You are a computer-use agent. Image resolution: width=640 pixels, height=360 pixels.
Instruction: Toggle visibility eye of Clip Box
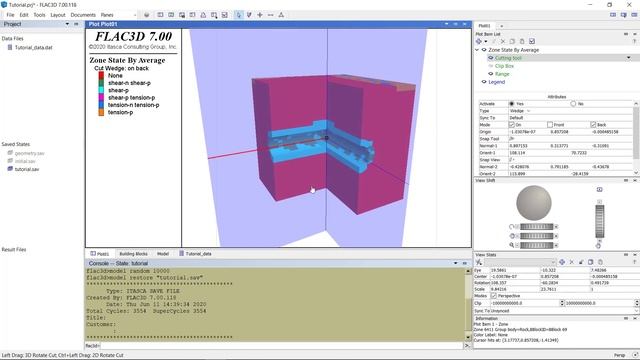(x=491, y=66)
